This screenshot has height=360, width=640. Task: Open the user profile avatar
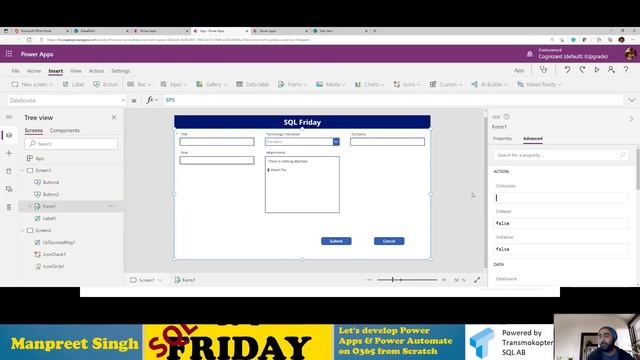point(630,54)
